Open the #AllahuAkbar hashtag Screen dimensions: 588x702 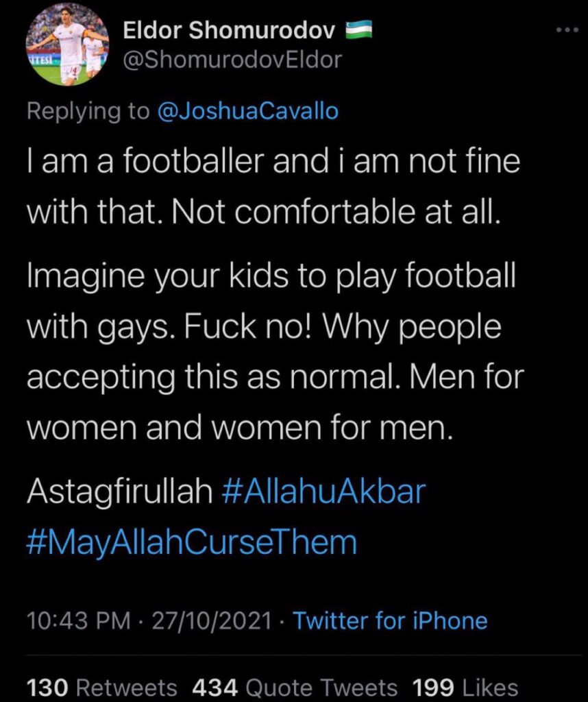pyautogui.click(x=325, y=493)
